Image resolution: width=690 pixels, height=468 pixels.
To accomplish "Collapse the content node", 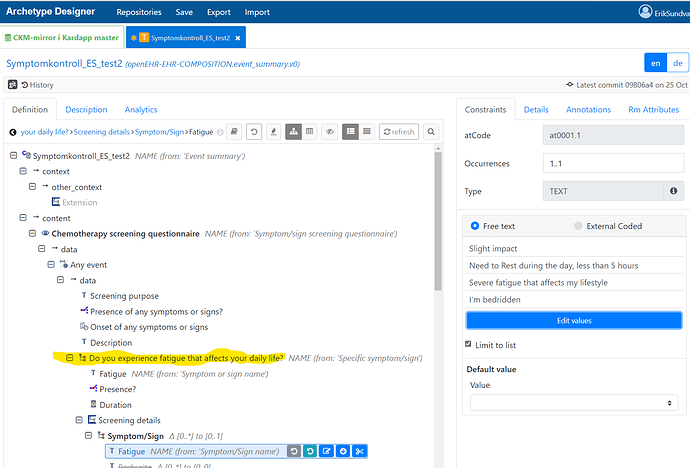I will 23,217.
